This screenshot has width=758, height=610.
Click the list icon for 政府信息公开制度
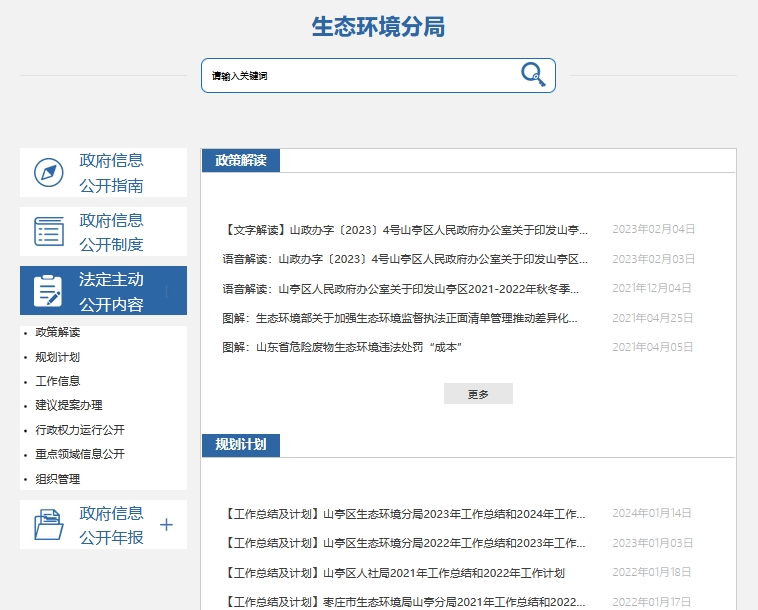coord(49,232)
